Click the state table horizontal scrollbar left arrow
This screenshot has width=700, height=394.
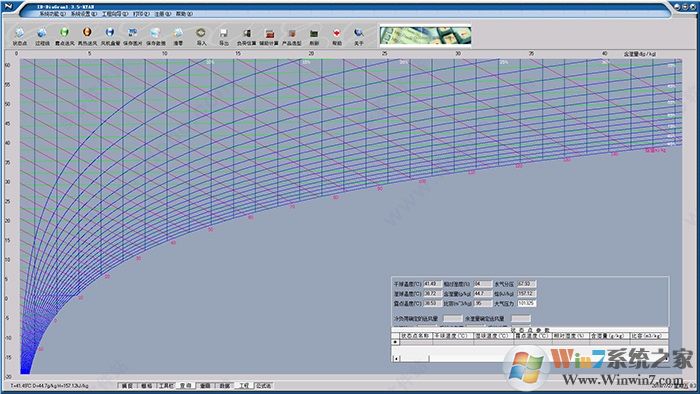point(396,358)
